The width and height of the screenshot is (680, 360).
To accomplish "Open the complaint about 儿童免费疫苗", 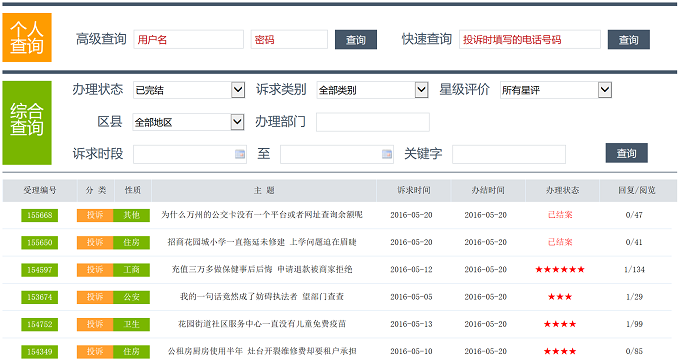I will click(x=262, y=324).
